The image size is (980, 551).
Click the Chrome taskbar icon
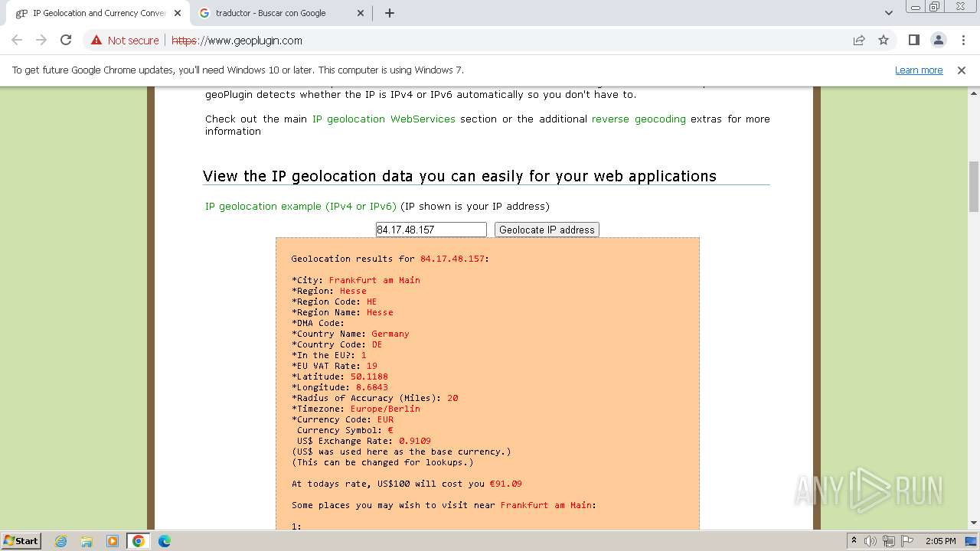point(139,541)
